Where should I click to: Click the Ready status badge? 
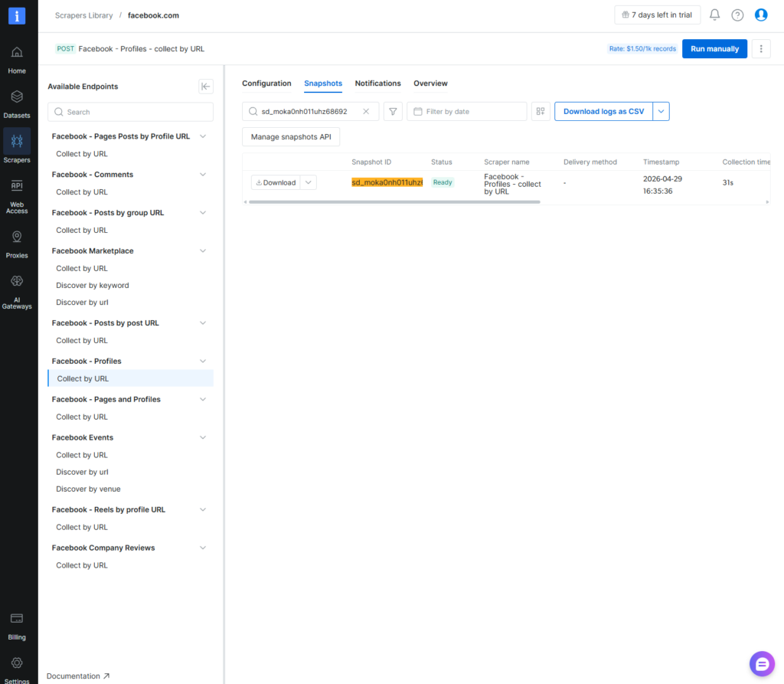443,182
